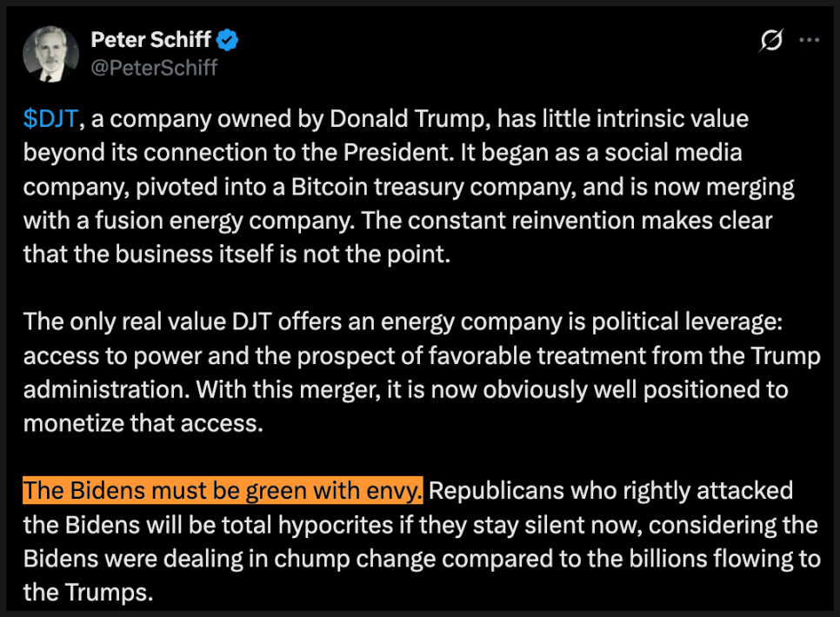
Task: Click the Peter Schiff display name
Action: (x=150, y=39)
